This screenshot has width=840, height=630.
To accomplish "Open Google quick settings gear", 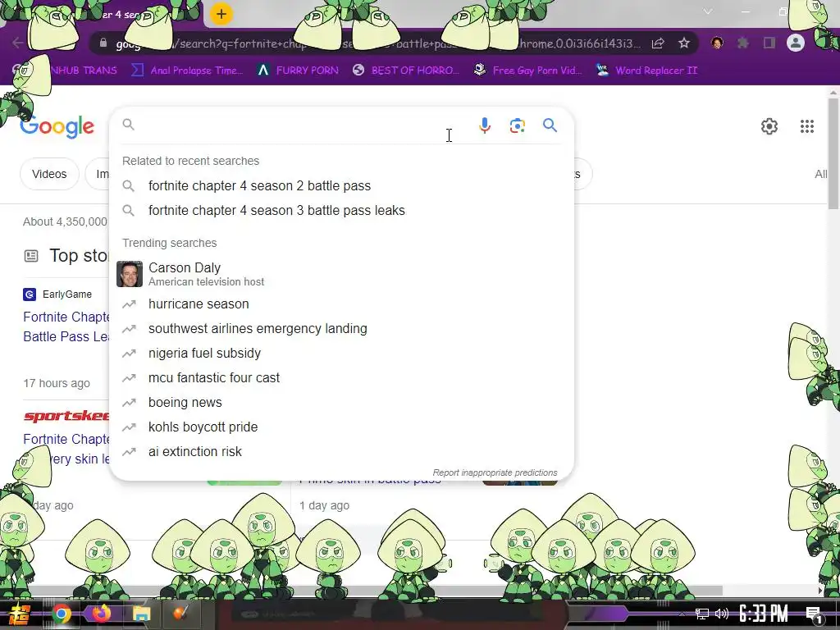I will (x=769, y=126).
